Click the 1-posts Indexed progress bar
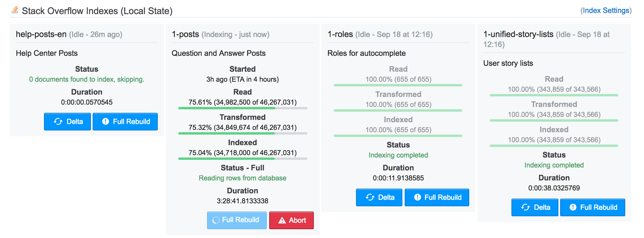The width and height of the screenshot is (644, 238). pyautogui.click(x=243, y=159)
